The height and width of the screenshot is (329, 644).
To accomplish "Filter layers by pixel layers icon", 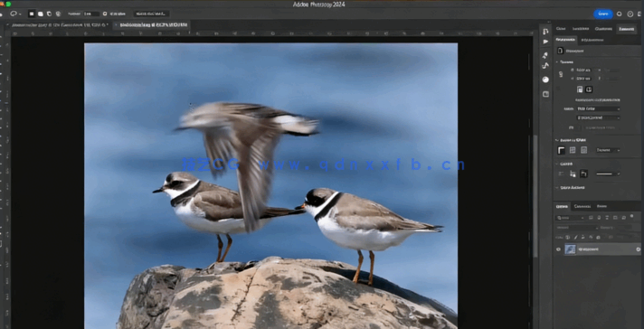I will (592, 218).
